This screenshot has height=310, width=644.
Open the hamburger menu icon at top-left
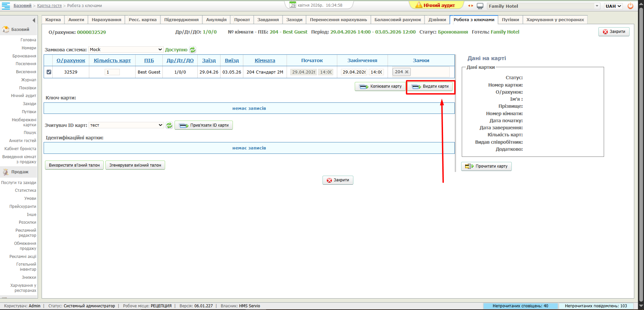click(6, 6)
